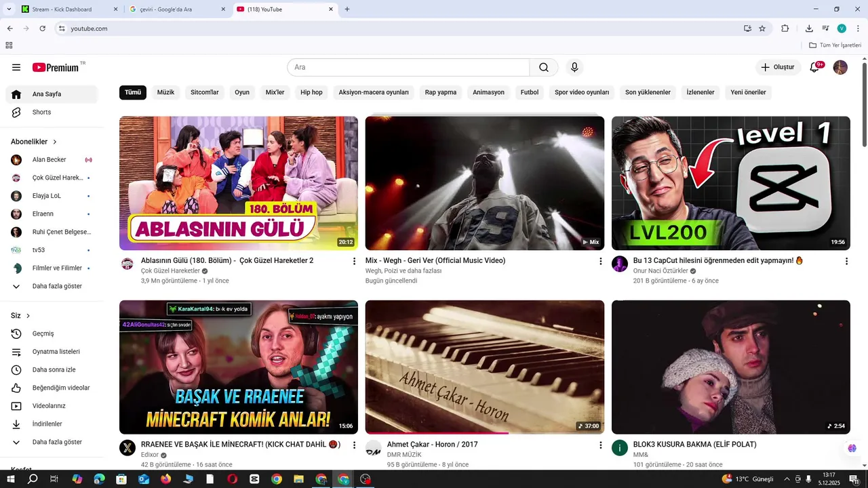Click the DMR MÜZİK channel avatar
Screen dimensions: 868x488
pos(374,448)
